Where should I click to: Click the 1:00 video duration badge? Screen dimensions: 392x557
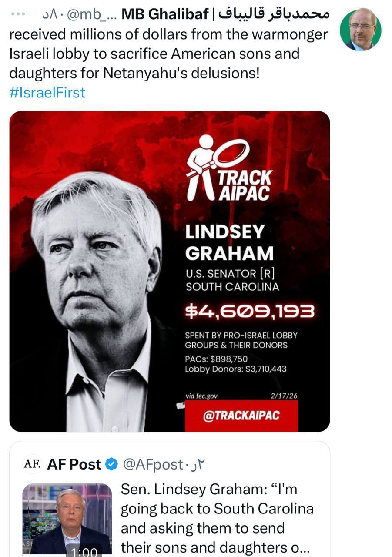coord(84,552)
